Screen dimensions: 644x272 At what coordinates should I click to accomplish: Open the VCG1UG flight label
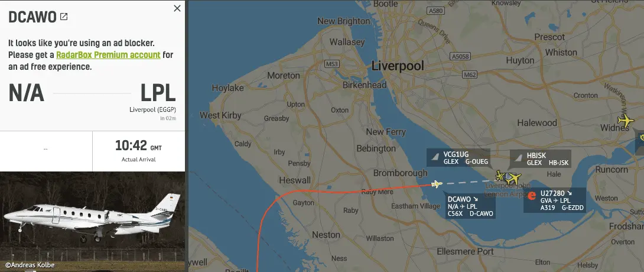[458, 158]
